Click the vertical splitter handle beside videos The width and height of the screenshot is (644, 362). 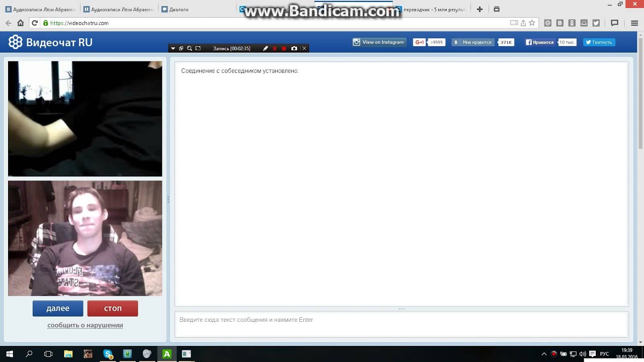pos(168,200)
